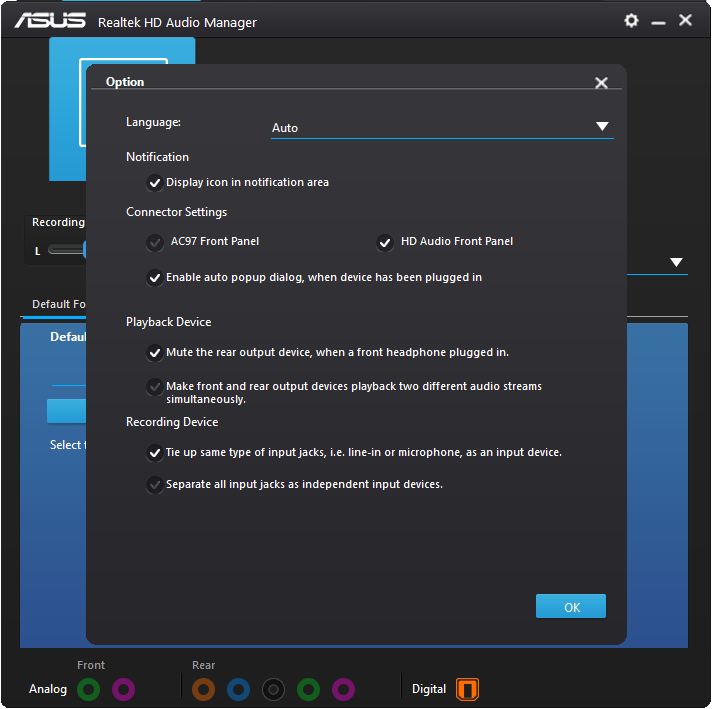Minimize the Realtek Audio Manager window

(658, 22)
